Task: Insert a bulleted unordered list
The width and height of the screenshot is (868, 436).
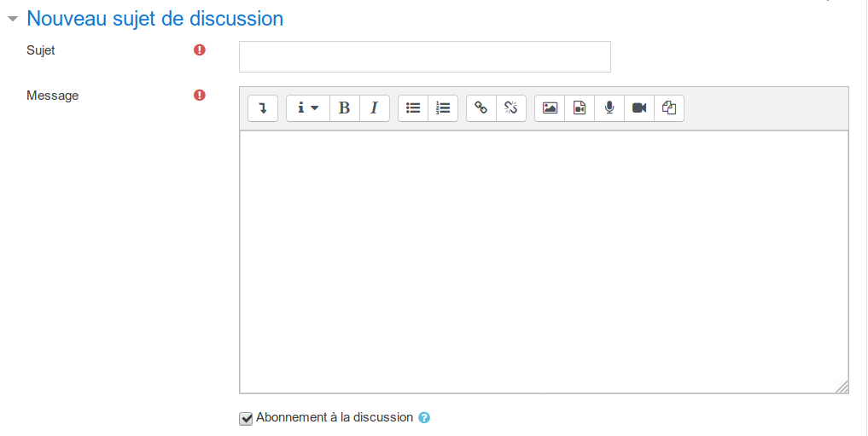Action: click(413, 108)
